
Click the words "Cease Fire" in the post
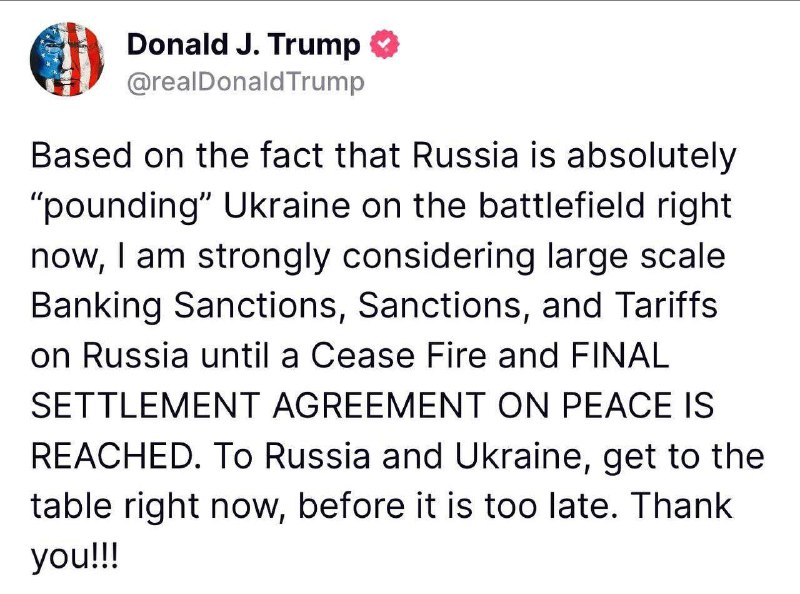click(398, 355)
